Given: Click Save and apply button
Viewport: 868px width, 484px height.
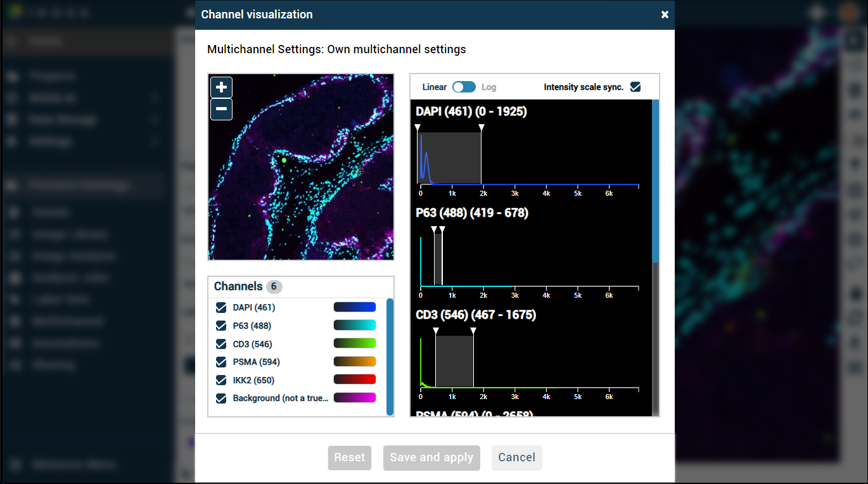Looking at the screenshot, I should 431,457.
